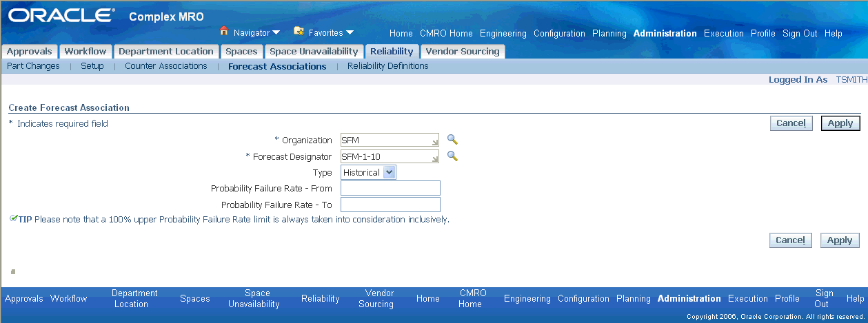The height and width of the screenshot is (323, 868).
Task: Open the Organization search magnifier icon
Action: pos(452,140)
